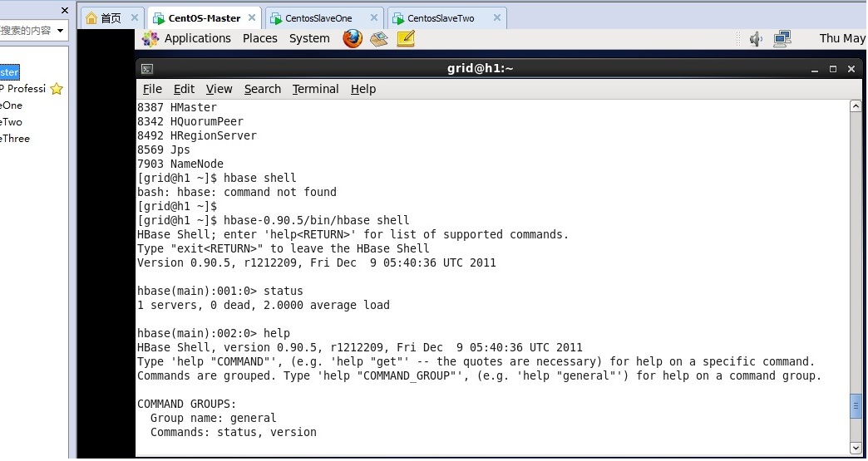Select the SlaveTwo VM entry in sidebar
The image size is (868, 461).
(x=11, y=121)
